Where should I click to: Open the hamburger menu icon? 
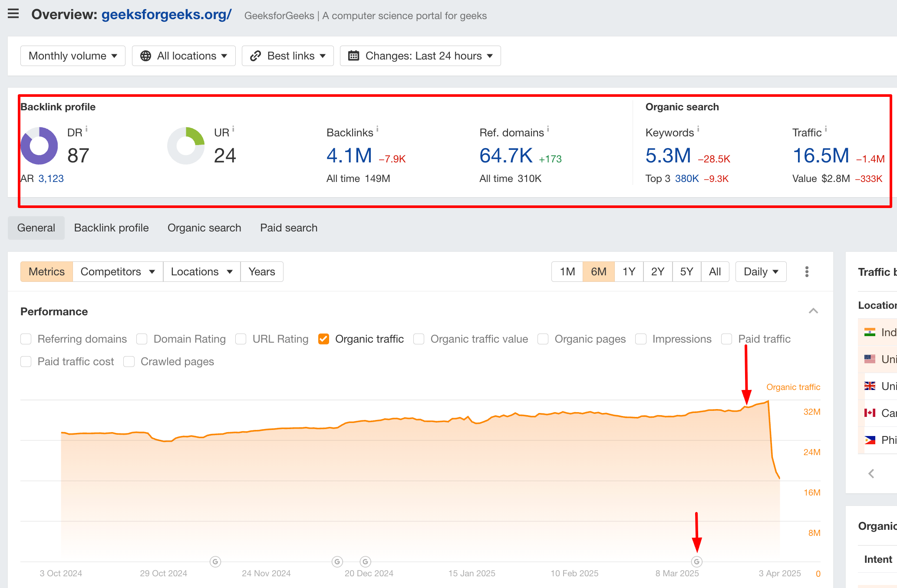[13, 13]
